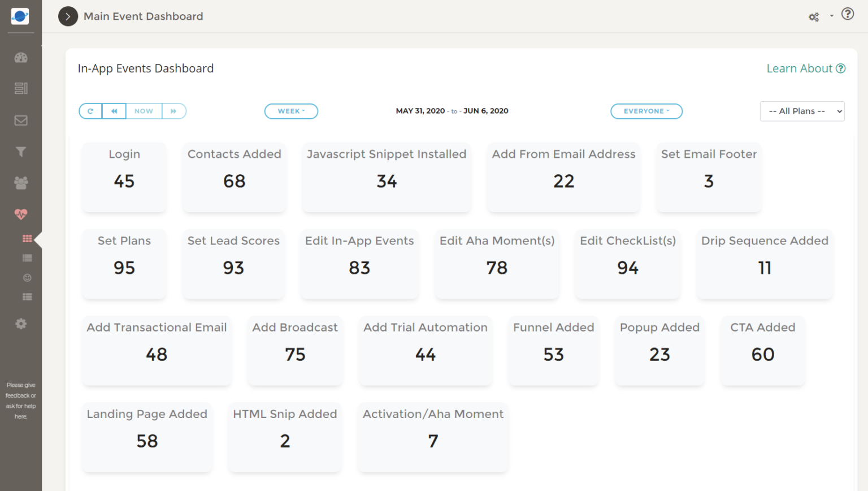Click the In-App Events Dashboard heading
The image size is (868, 491).
click(146, 68)
